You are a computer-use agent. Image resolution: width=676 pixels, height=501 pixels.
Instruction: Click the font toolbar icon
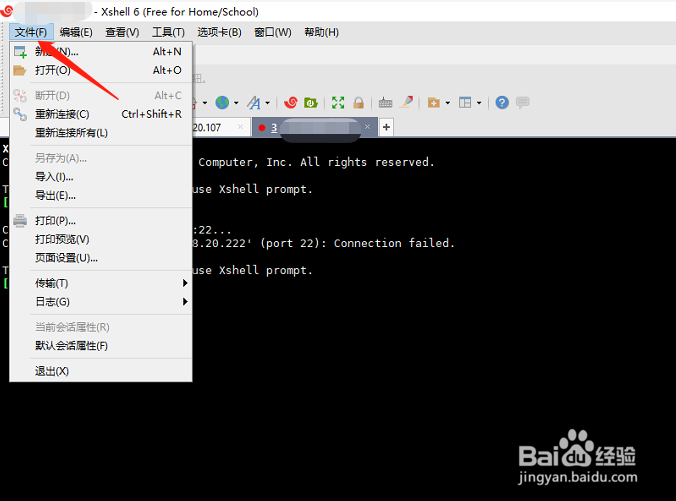pyautogui.click(x=254, y=103)
